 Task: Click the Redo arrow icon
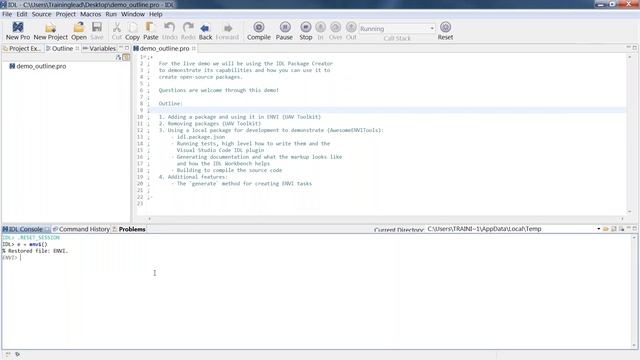click(188, 27)
